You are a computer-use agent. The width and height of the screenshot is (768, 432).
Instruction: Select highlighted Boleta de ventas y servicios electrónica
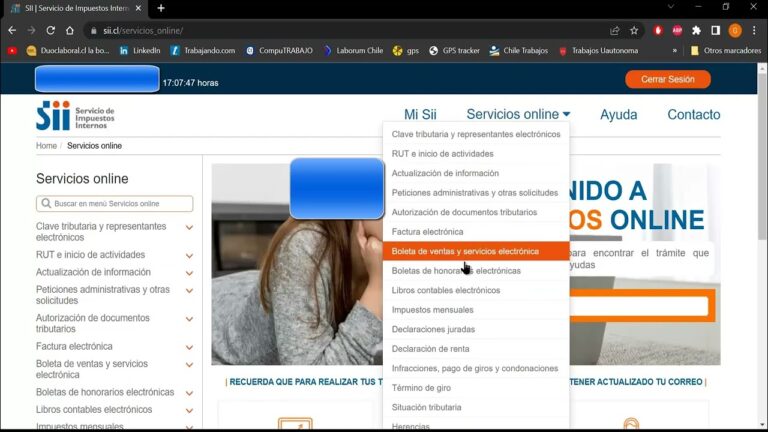476,251
